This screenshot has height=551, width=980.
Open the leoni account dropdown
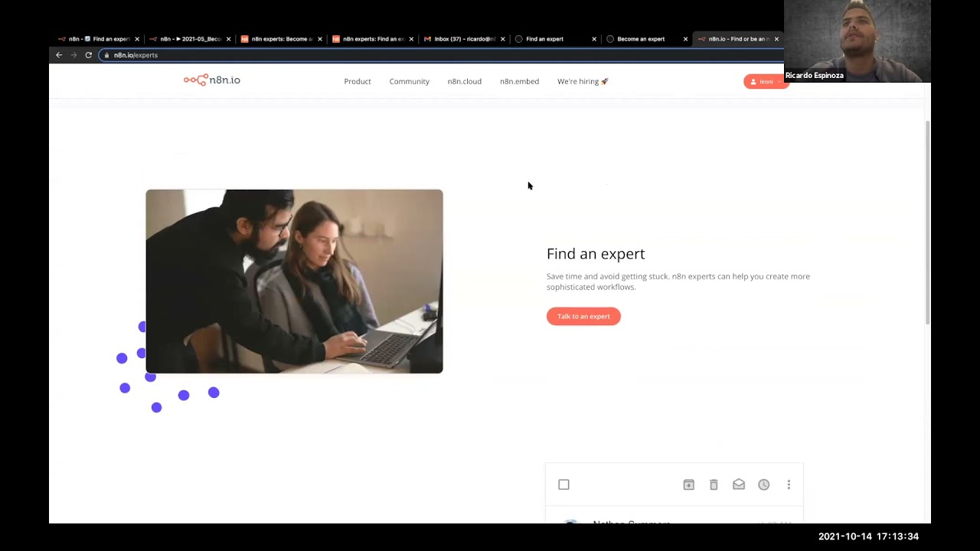tap(765, 81)
